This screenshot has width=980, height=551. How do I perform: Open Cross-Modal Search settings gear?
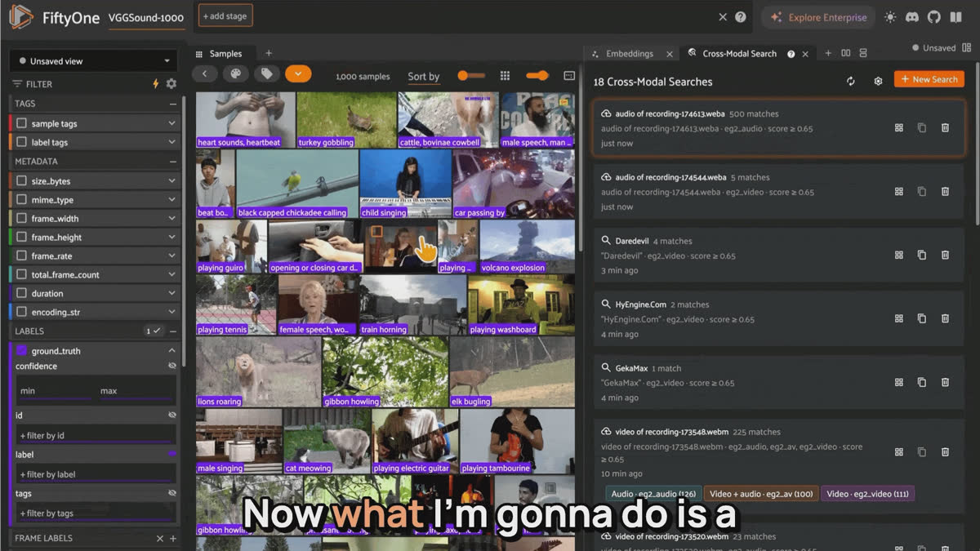coord(878,81)
